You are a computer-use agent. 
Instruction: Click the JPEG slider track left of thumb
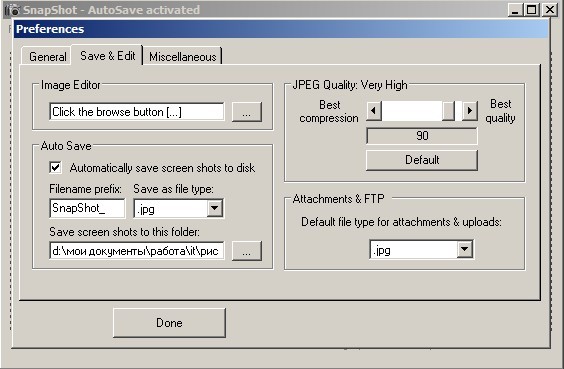coord(411,111)
